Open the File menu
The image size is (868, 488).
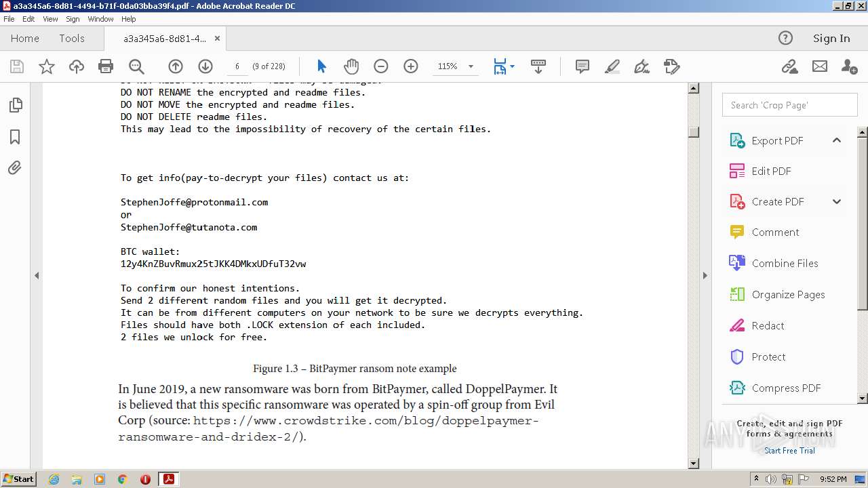(9, 19)
